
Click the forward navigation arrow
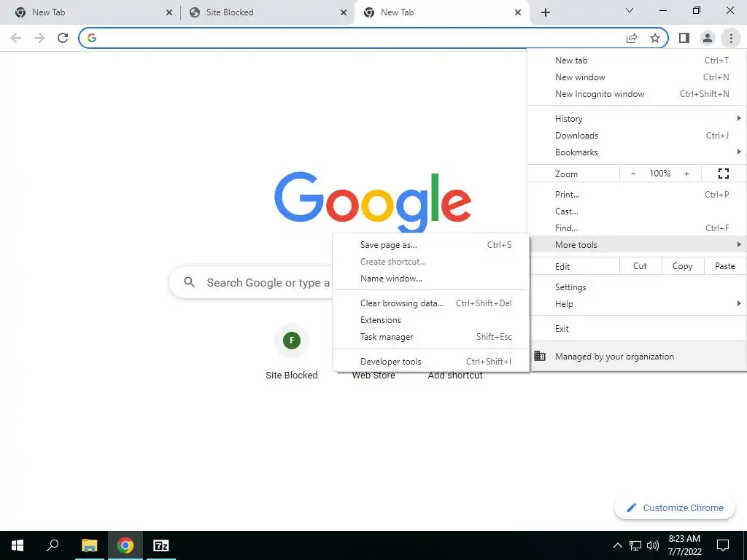pyautogui.click(x=39, y=38)
